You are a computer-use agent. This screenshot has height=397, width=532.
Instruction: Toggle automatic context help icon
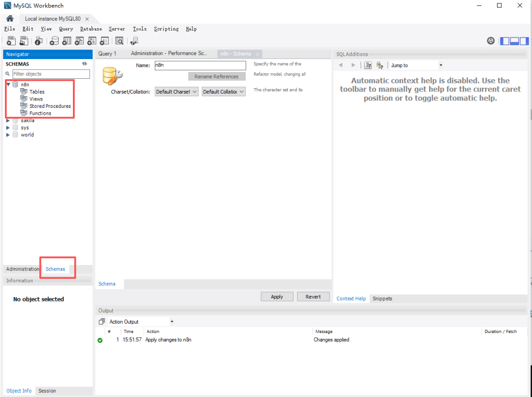pos(380,65)
